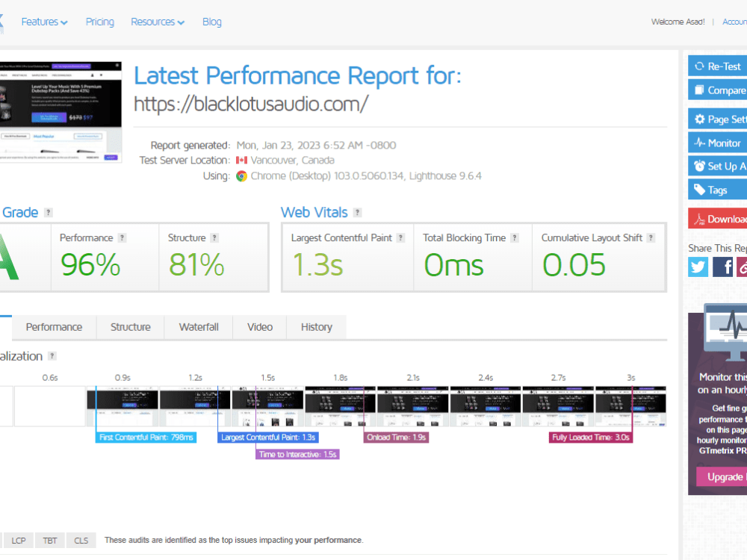Click the Tags label icon

click(x=699, y=190)
